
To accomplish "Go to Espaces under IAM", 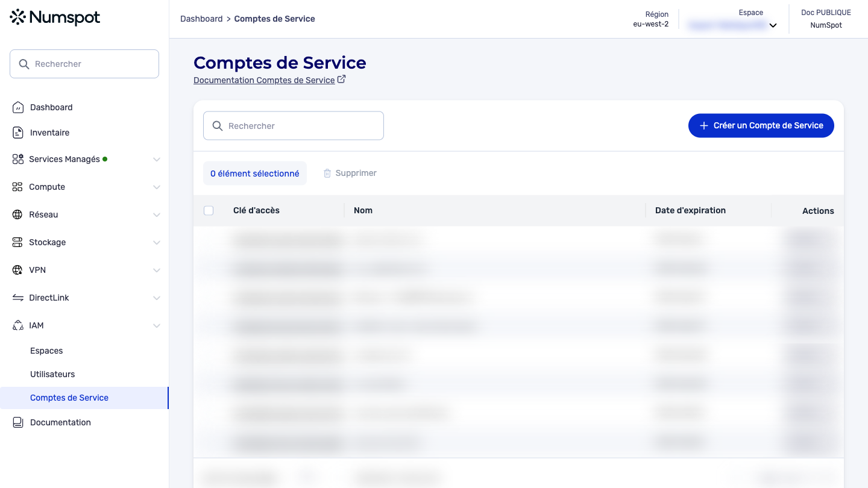I will click(46, 351).
